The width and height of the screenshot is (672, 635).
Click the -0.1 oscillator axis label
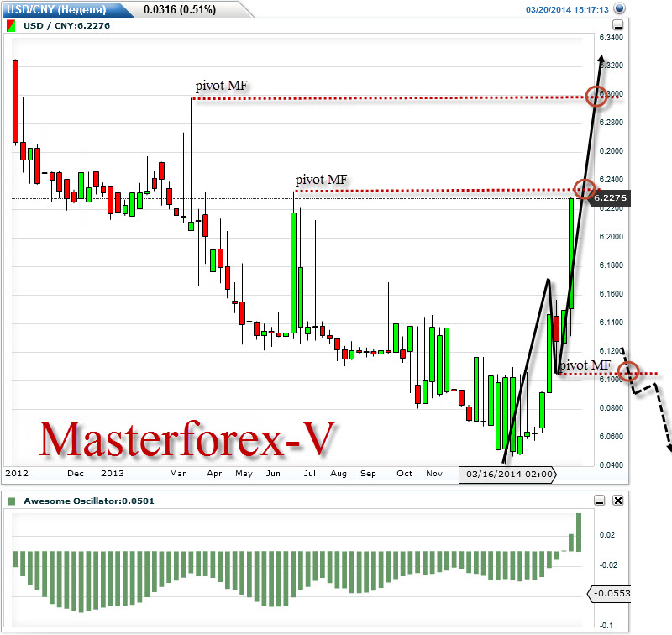coord(606,626)
